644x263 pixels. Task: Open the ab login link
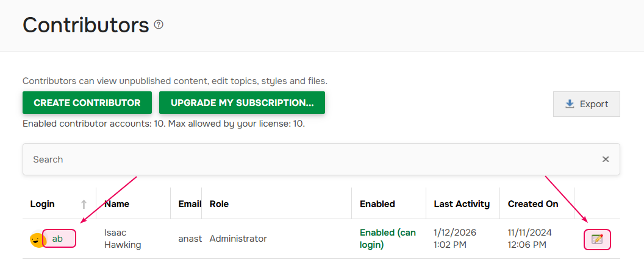click(58, 239)
